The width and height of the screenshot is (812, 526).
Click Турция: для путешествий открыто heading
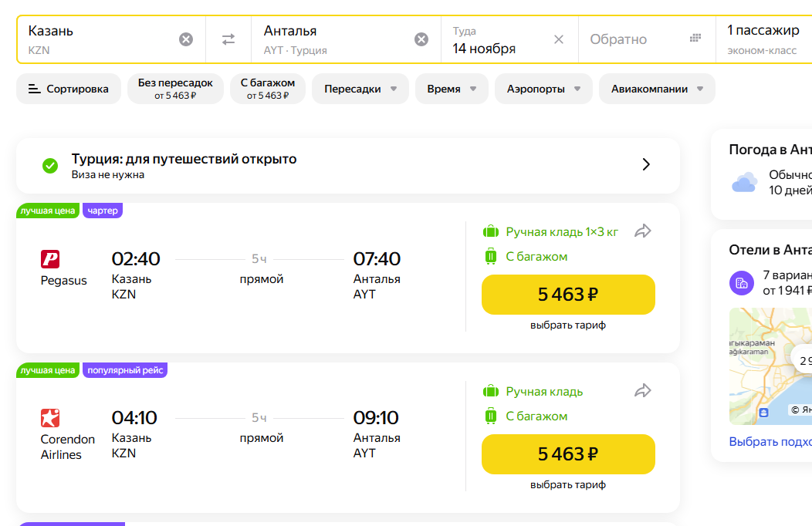point(184,159)
